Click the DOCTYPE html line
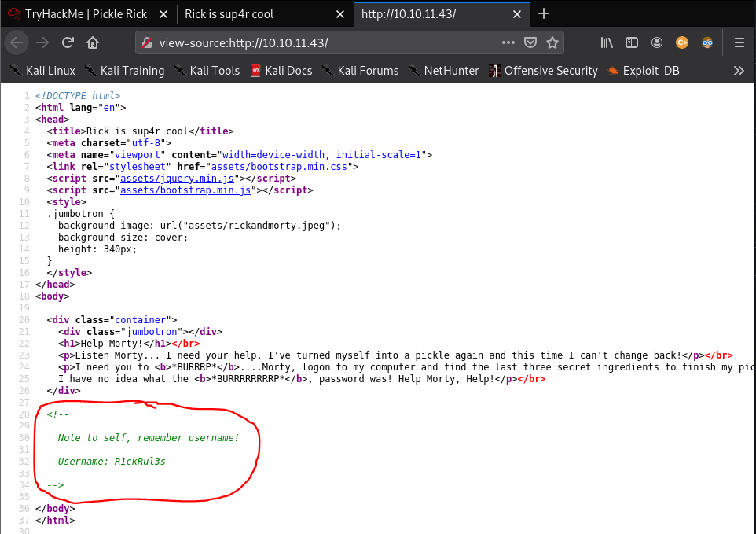The width and height of the screenshot is (756, 534). point(78,95)
